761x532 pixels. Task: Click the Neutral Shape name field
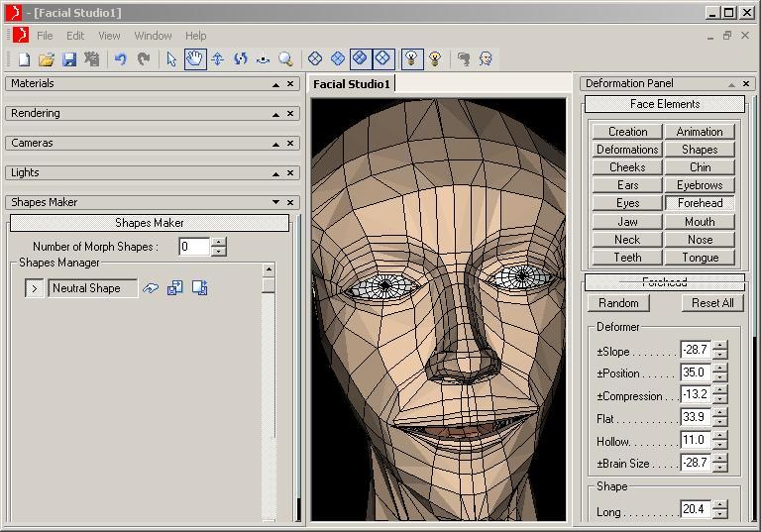[x=92, y=288]
